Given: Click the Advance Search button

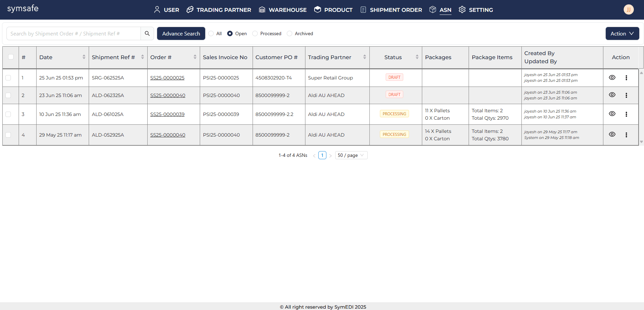Looking at the screenshot, I should tap(181, 33).
